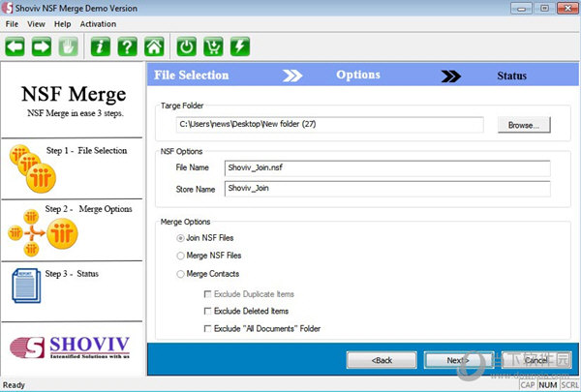The image size is (581, 392).
Task: Click the green back arrow toolbar icon
Action: tap(15, 46)
